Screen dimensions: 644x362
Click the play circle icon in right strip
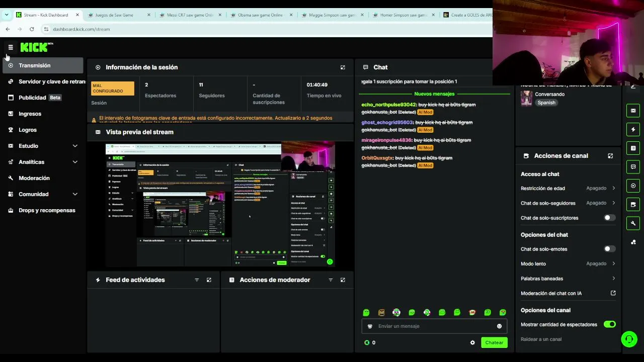click(633, 186)
